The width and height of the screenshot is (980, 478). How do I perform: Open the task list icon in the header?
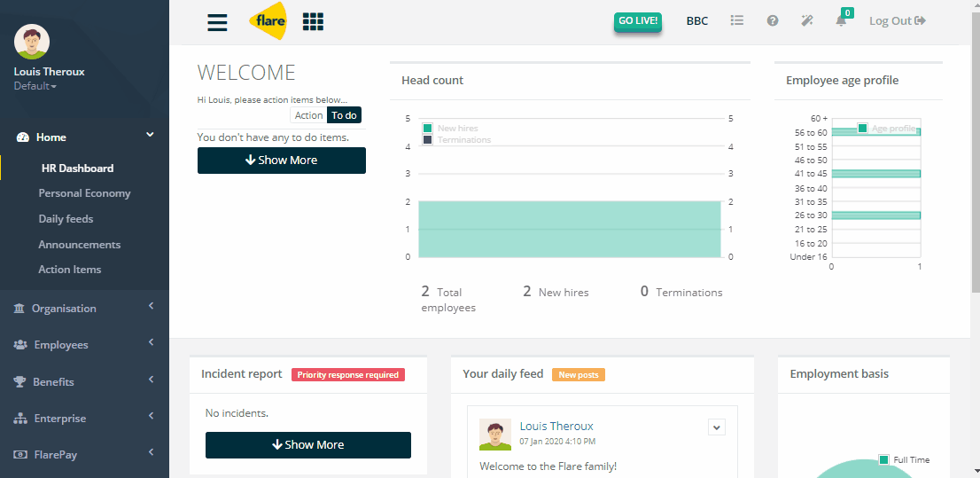click(x=737, y=20)
